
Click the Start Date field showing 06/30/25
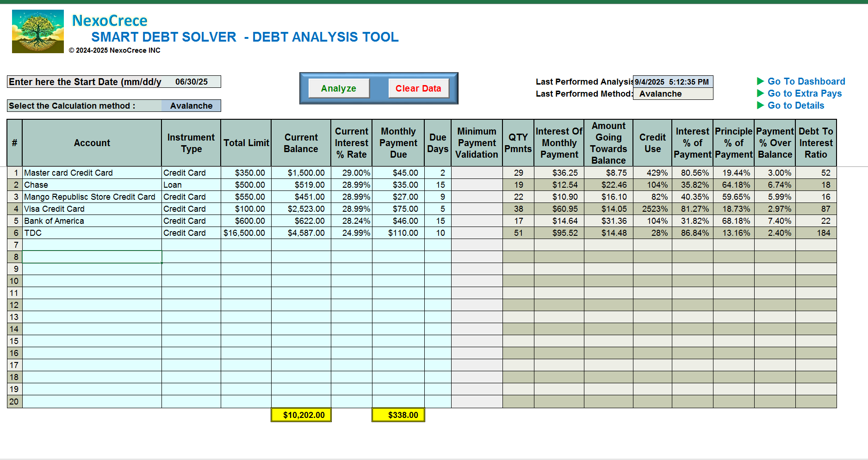pos(191,82)
